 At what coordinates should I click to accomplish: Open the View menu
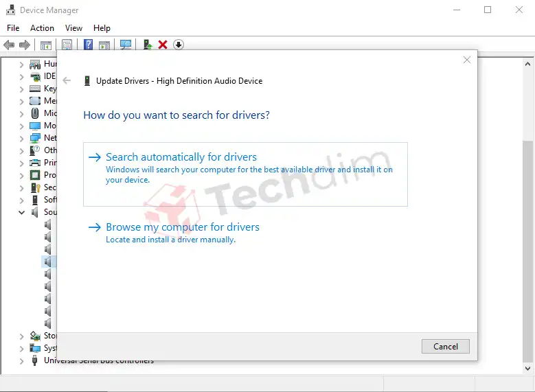coord(73,28)
